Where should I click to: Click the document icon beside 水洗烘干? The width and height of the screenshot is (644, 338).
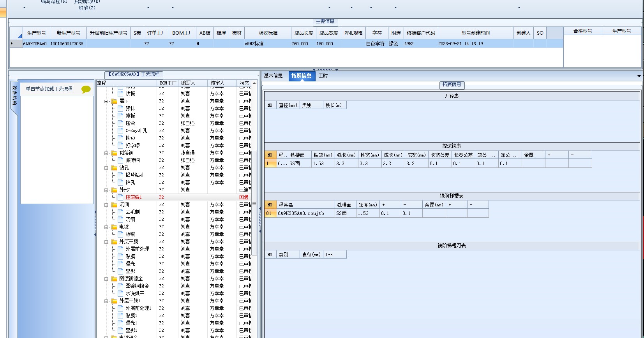coord(120,293)
